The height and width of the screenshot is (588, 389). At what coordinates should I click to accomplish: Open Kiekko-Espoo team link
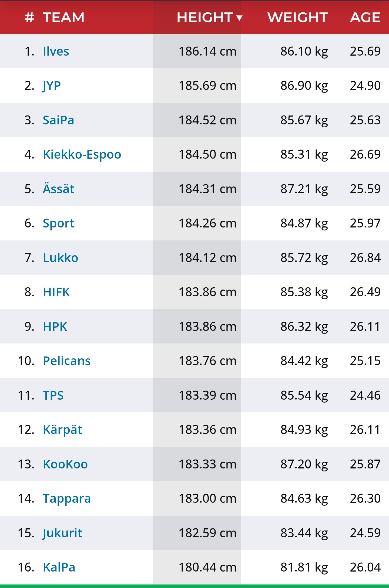coord(82,155)
